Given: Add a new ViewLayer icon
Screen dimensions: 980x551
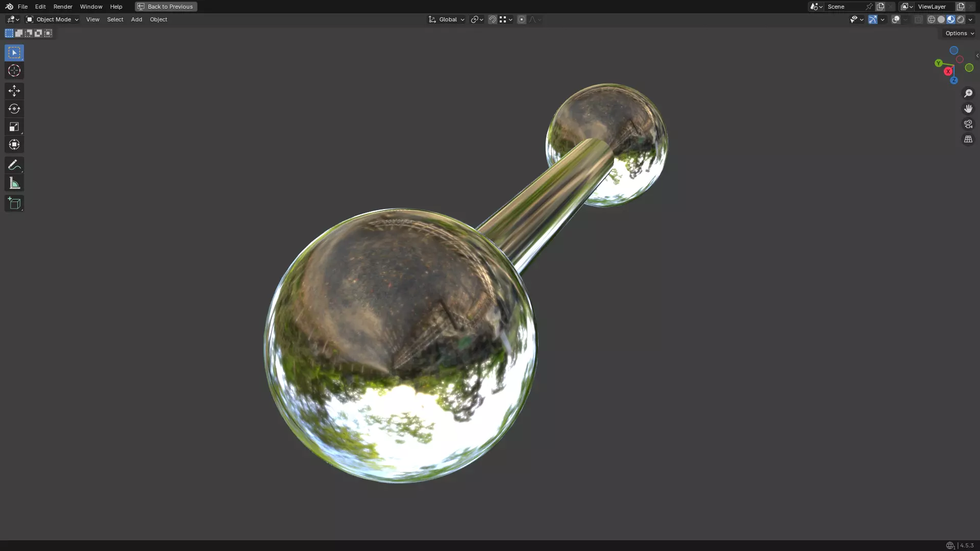Looking at the screenshot, I should (961, 7).
